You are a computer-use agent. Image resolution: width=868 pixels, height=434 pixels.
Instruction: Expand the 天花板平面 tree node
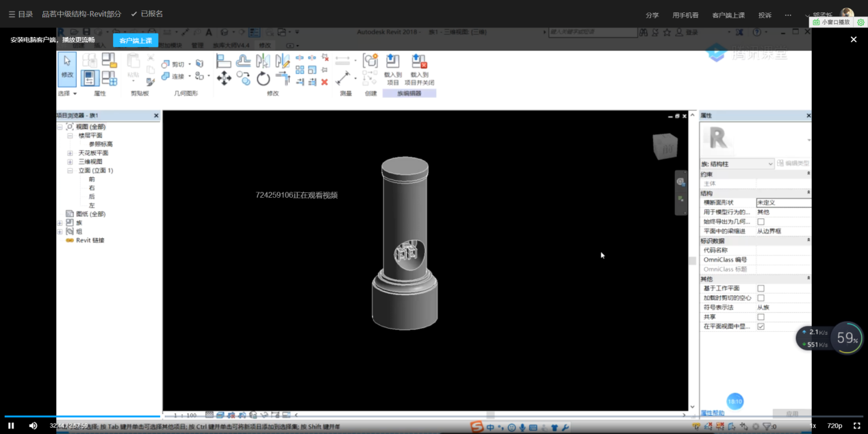tap(70, 153)
